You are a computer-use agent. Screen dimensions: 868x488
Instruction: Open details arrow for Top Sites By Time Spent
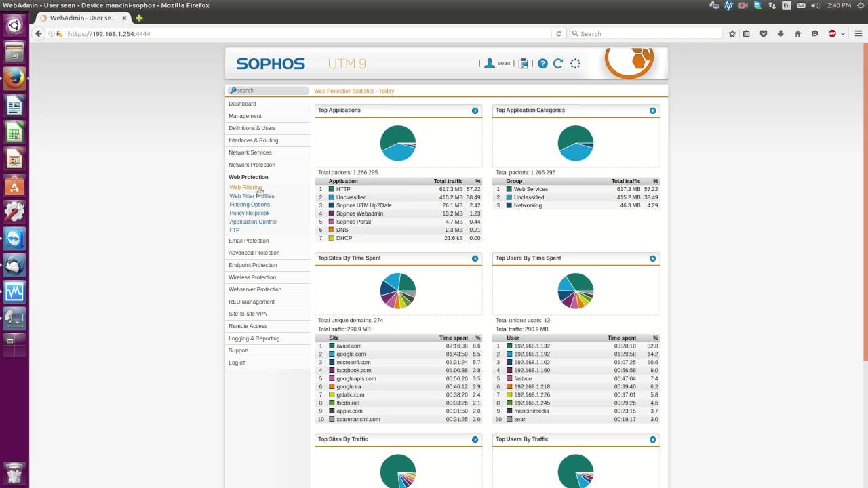coord(475,258)
